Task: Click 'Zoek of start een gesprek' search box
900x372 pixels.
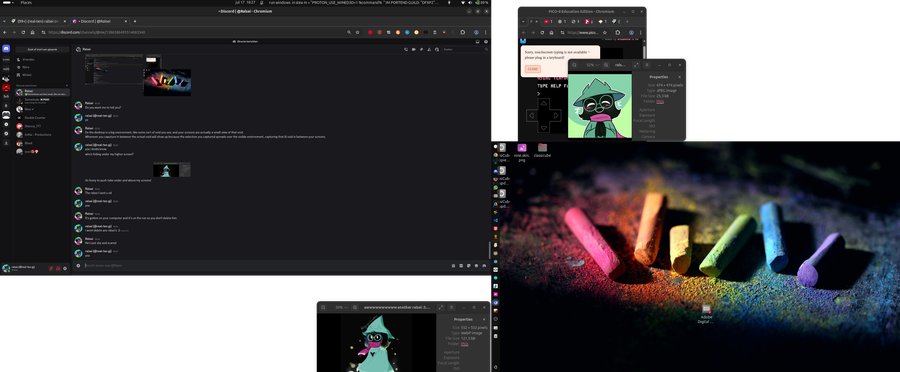Action: [42, 49]
